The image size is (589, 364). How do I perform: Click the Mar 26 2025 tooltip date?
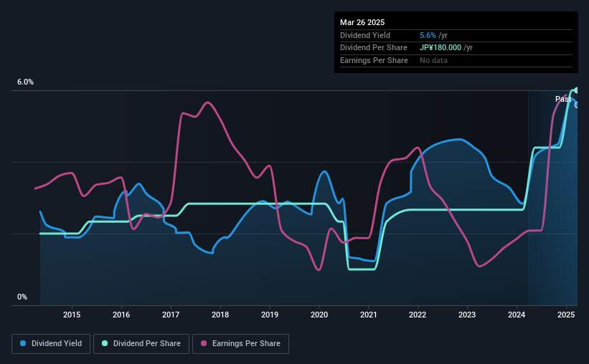click(x=362, y=22)
